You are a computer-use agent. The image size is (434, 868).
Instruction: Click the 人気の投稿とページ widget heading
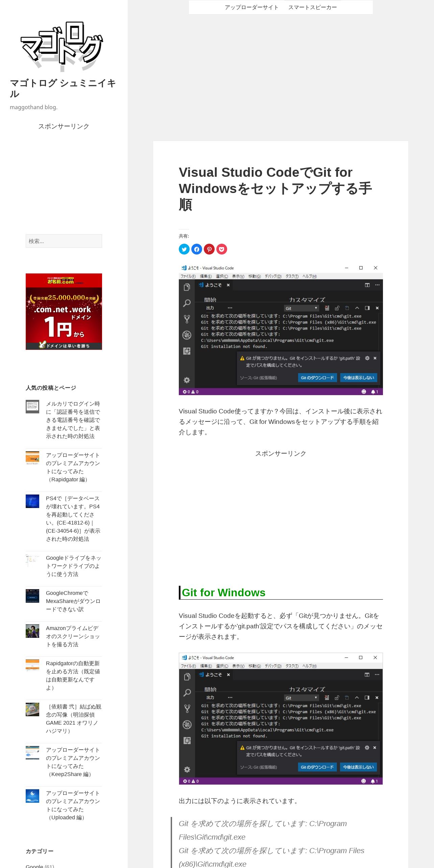coord(51,388)
